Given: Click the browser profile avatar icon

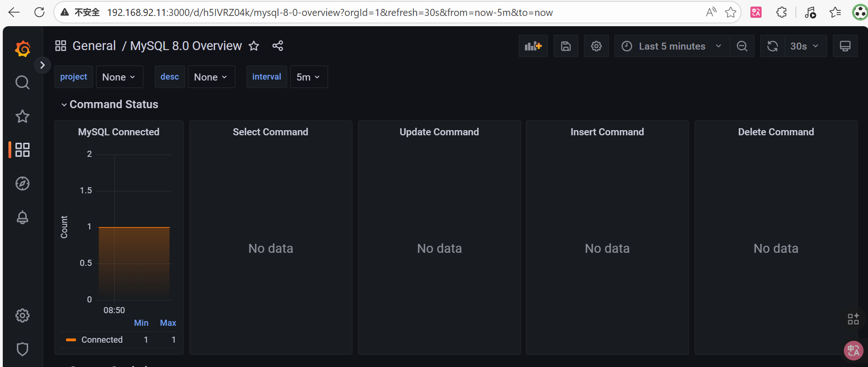Looking at the screenshot, I should pos(861,13).
